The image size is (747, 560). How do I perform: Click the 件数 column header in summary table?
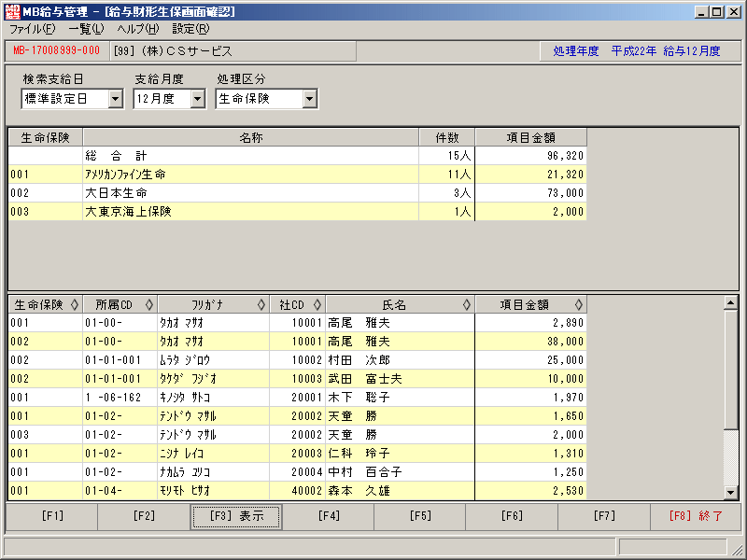tap(447, 137)
